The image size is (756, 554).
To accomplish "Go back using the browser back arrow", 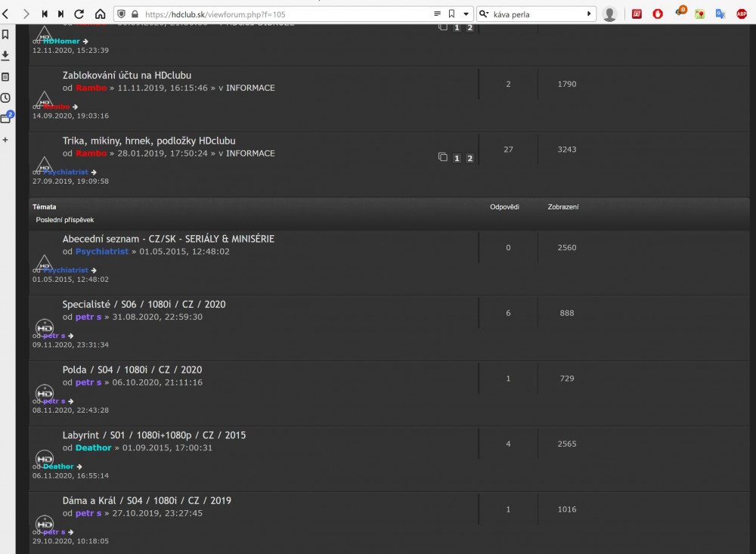I will [6, 14].
